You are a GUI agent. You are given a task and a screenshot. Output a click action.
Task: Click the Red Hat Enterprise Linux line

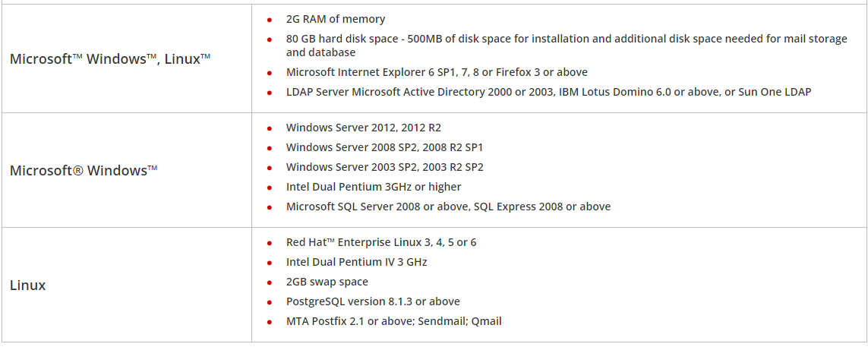coord(381,242)
